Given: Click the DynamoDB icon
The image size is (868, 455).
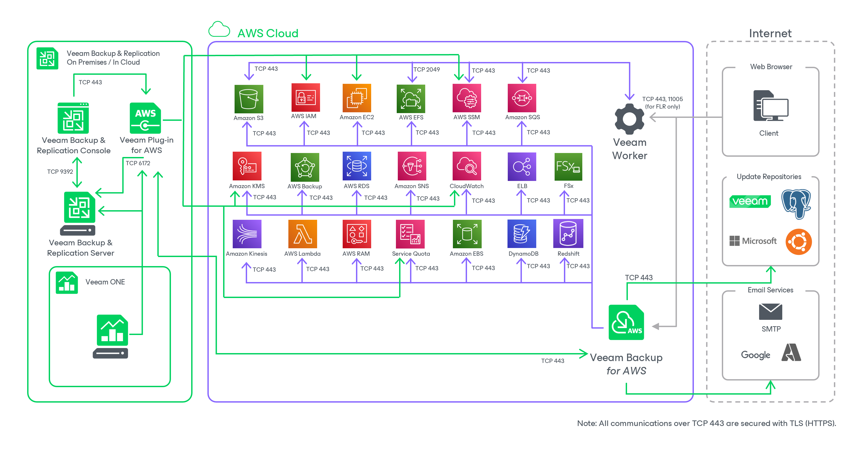Looking at the screenshot, I should click(x=522, y=234).
